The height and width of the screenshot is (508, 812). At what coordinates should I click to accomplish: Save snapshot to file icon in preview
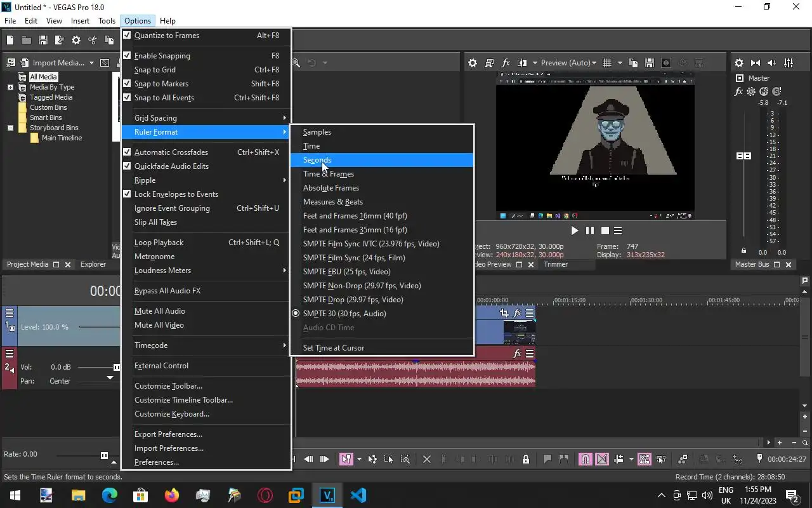click(650, 63)
